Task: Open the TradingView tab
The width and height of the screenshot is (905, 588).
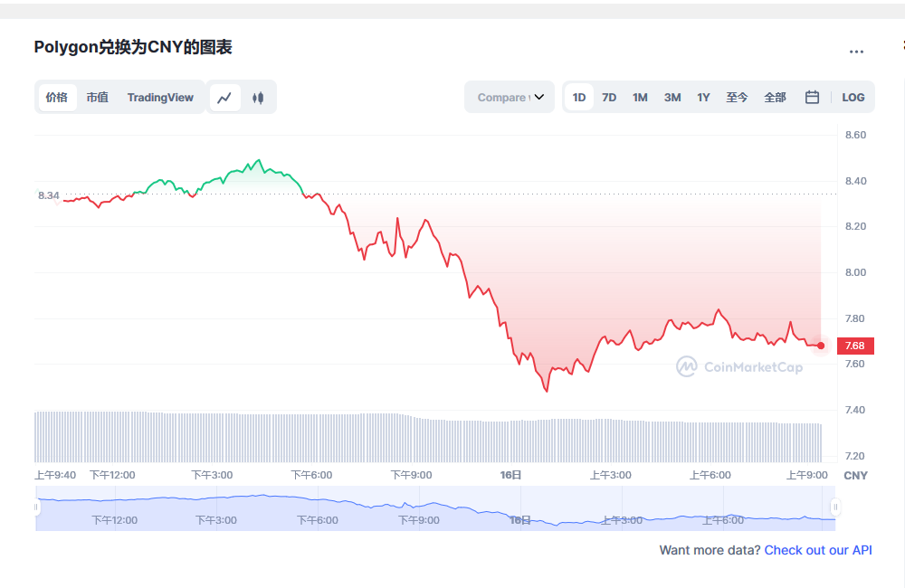Action: (x=160, y=98)
